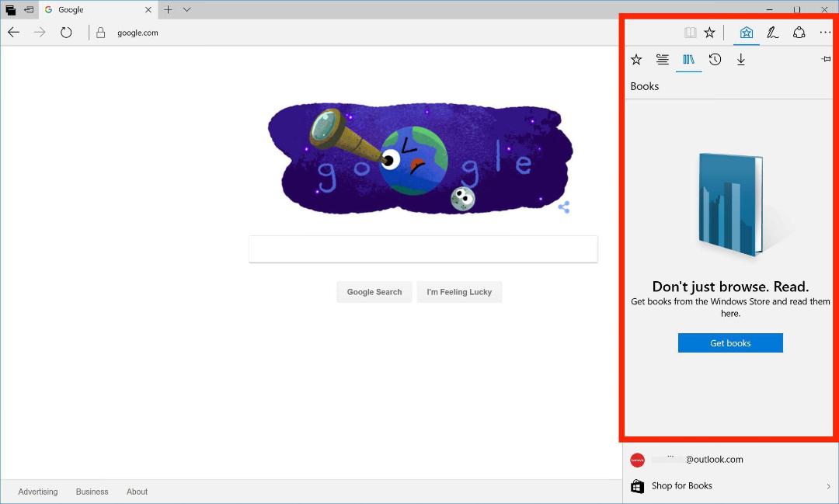Viewport: 839px width, 504px height.
Task: Expand Shop for Books chevron
Action: 828,486
